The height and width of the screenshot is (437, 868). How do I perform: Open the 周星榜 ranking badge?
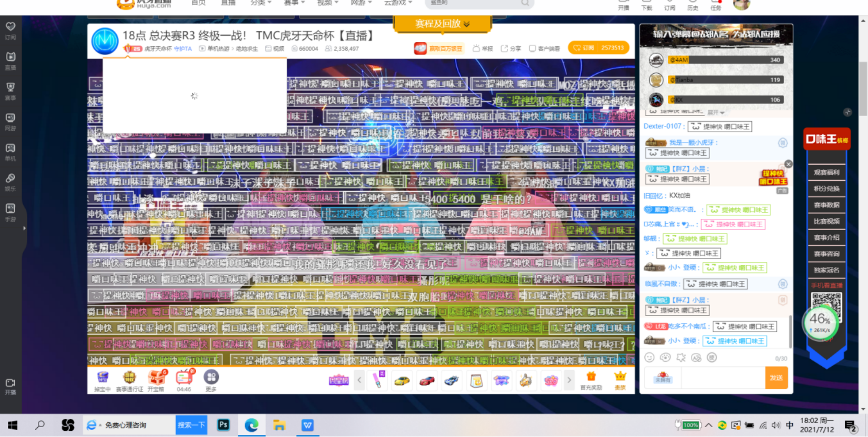(339, 380)
